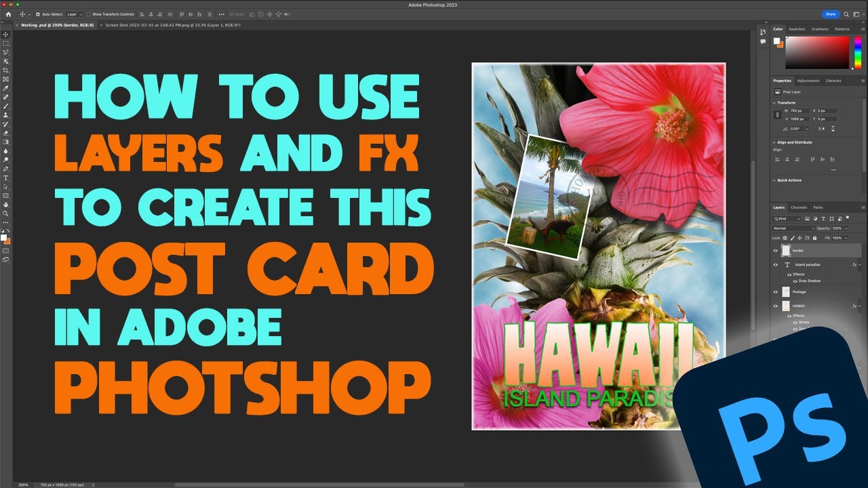Screen dimensions: 868x488
Task: Select the Move tool in the toolbar
Action: (x=7, y=34)
